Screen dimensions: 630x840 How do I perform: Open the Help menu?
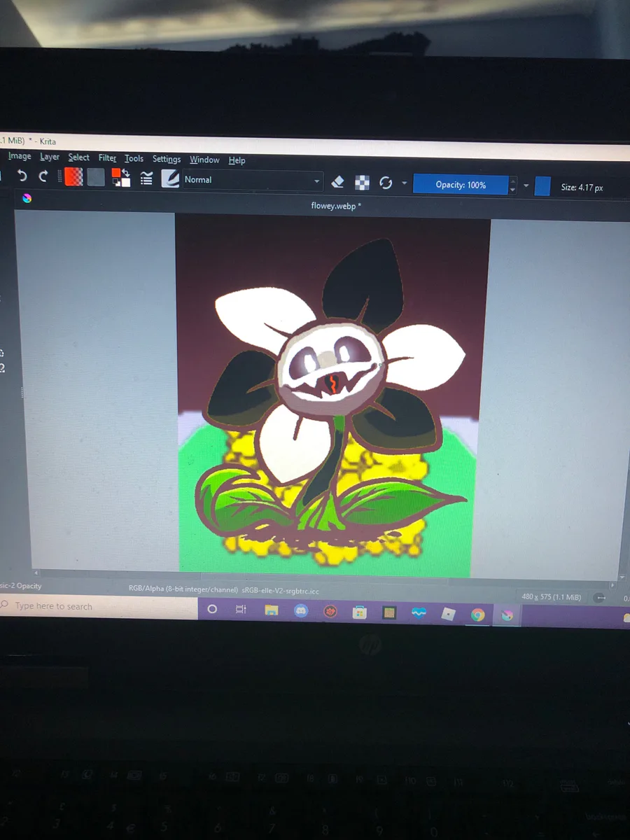click(x=237, y=160)
